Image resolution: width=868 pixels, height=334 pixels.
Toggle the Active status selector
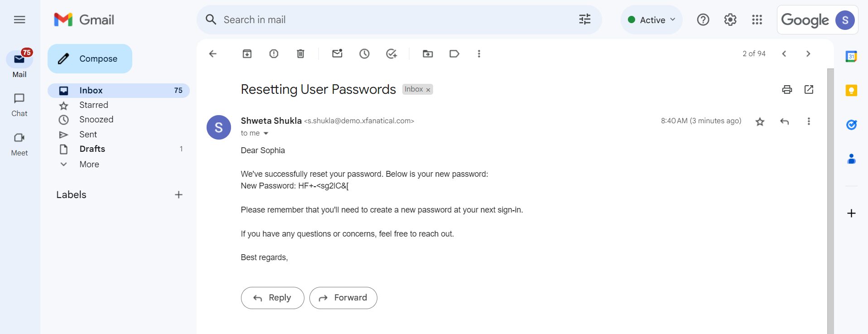651,19
